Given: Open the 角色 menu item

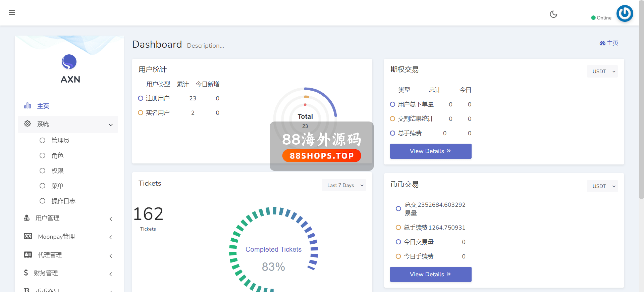Looking at the screenshot, I should [57, 155].
